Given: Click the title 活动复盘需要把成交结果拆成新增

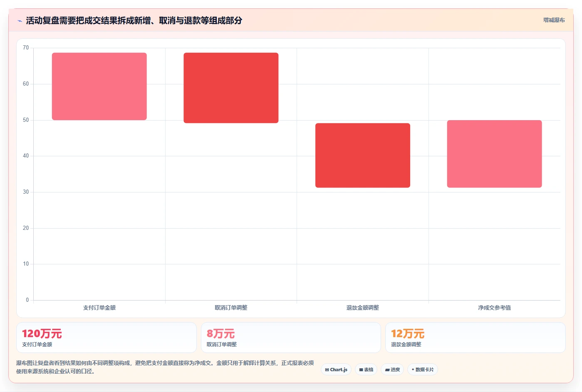Looking at the screenshot, I should pyautogui.click(x=134, y=20).
